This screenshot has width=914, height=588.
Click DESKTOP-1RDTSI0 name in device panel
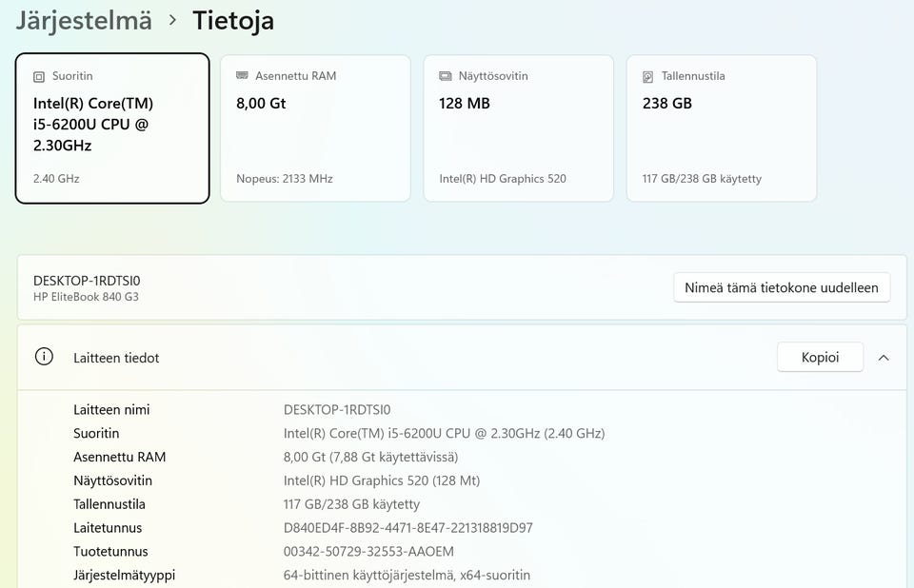click(87, 281)
